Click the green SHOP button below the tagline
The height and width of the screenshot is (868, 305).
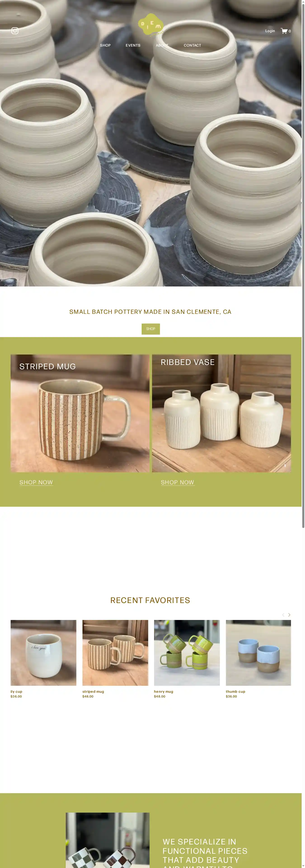pos(150,329)
